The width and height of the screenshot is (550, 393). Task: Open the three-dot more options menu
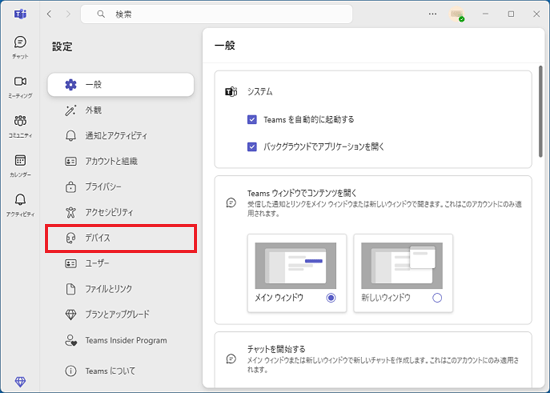pyautogui.click(x=433, y=14)
